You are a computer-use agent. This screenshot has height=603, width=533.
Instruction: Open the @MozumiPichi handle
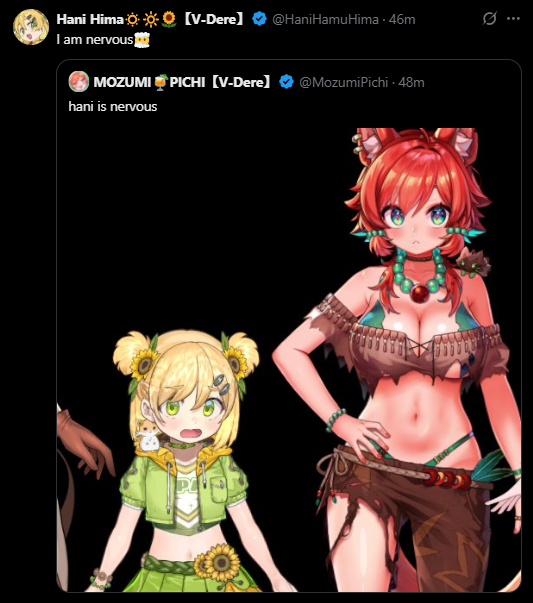coord(343,82)
